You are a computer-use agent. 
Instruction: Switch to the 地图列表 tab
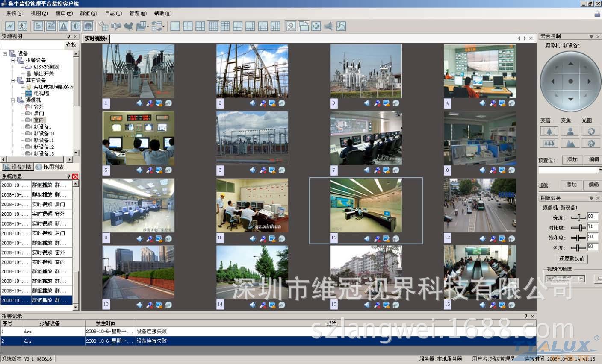point(50,167)
